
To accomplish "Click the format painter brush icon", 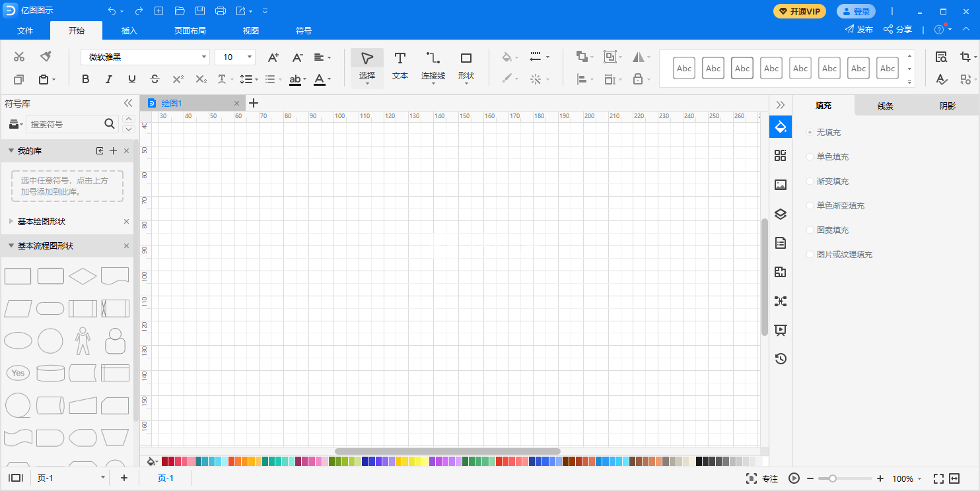I will pyautogui.click(x=45, y=57).
